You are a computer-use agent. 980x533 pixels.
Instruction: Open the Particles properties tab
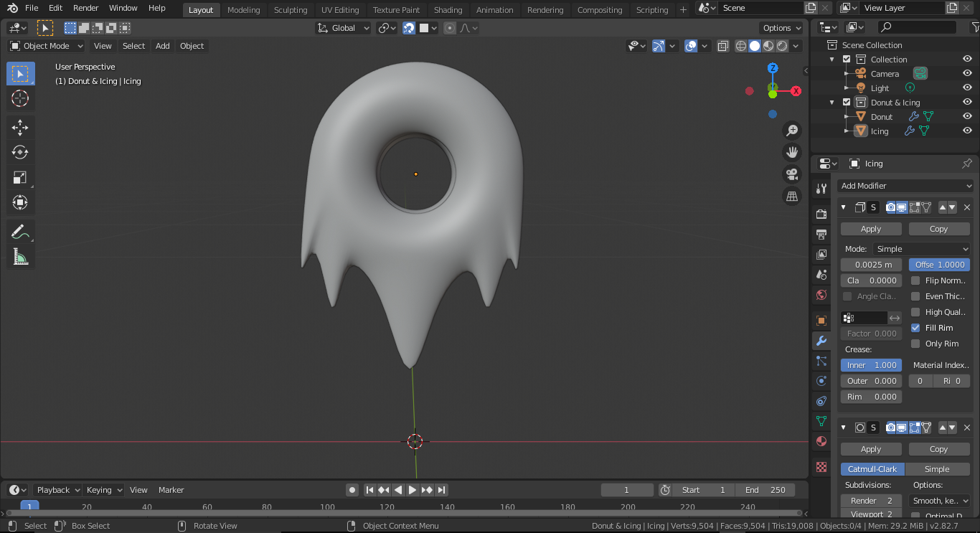[822, 361]
